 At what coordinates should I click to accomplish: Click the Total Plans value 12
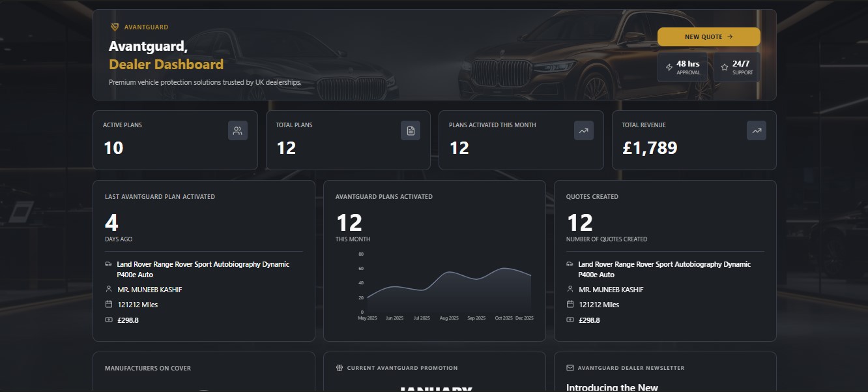[x=286, y=148]
